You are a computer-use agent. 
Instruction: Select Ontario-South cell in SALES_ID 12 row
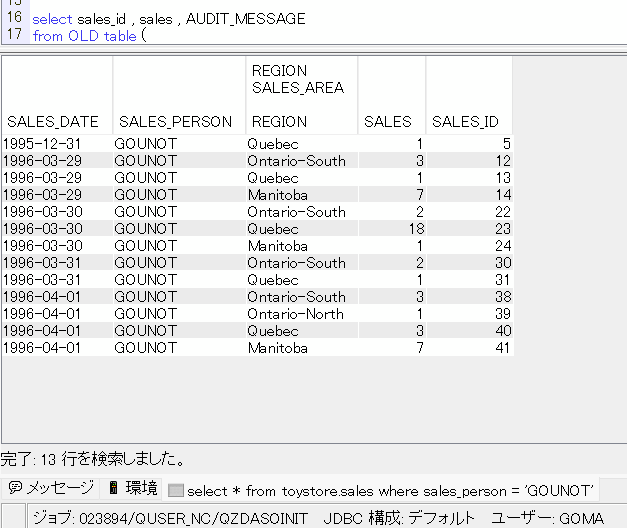[302, 160]
